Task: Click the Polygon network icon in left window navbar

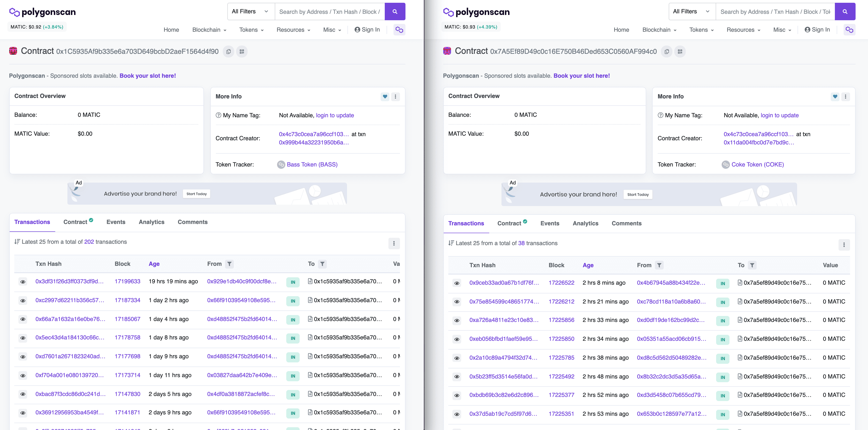Action: [399, 30]
